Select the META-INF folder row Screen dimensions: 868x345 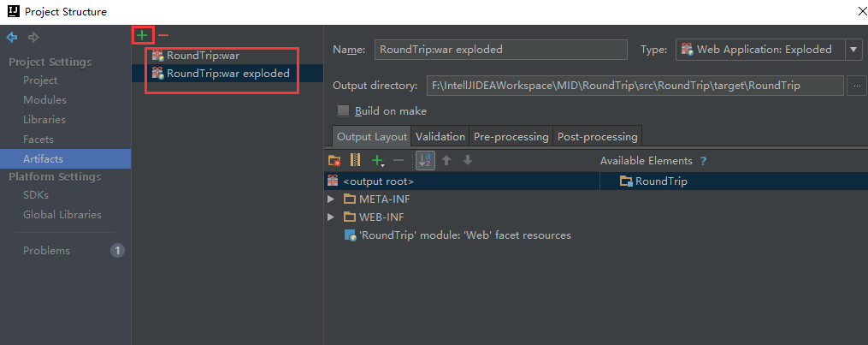[x=377, y=199]
